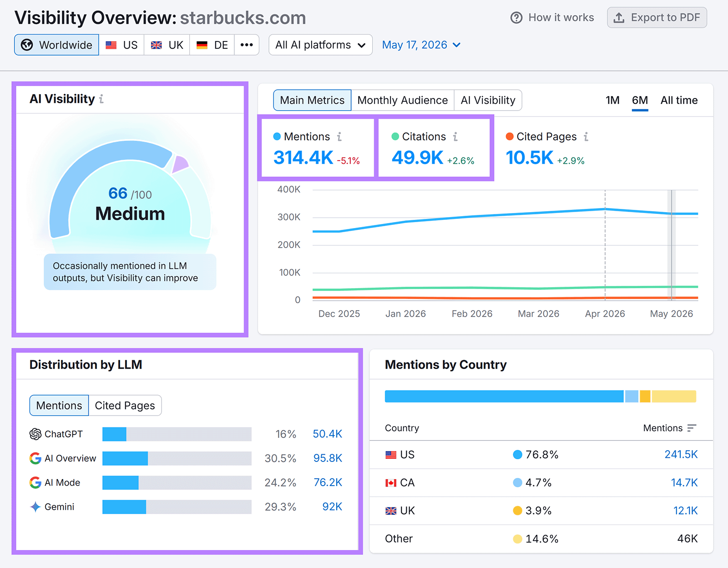Click the How it works question-mark icon

pos(516,18)
